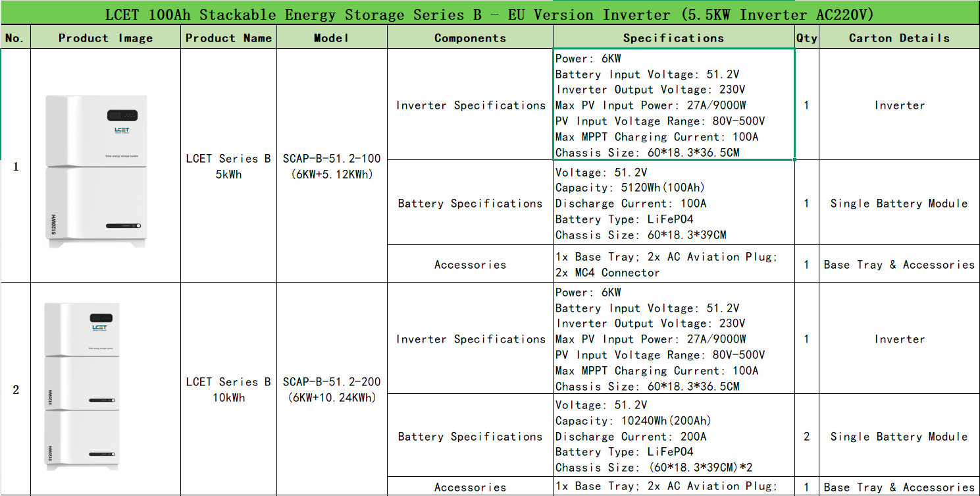Select the 'LCET Series B 10kWh' cell

[228, 389]
